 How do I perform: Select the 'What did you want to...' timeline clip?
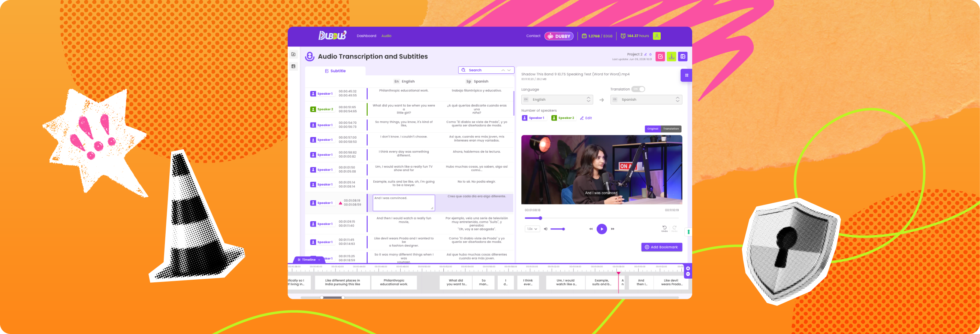456,282
